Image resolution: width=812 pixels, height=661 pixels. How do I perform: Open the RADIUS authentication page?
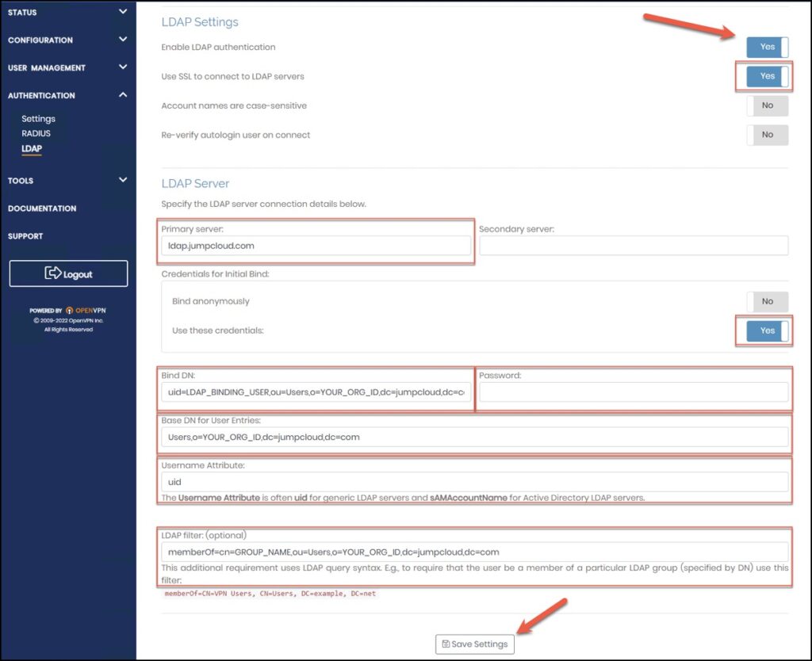(36, 133)
